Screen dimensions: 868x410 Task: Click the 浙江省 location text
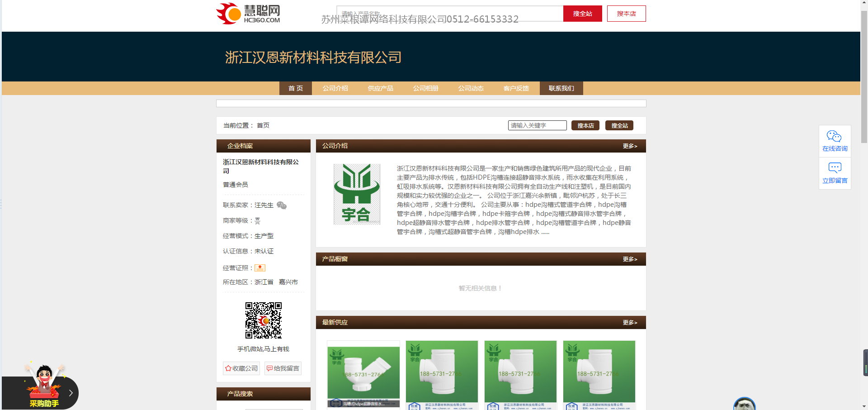tap(264, 282)
